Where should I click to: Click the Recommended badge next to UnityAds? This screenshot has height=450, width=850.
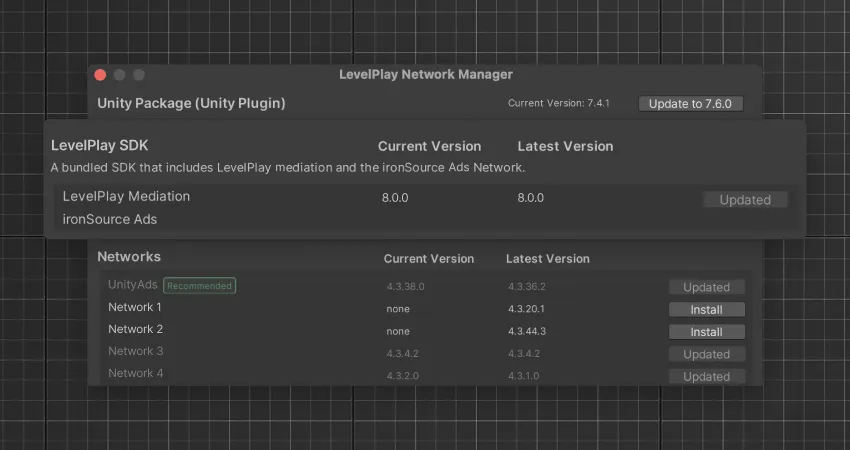click(199, 286)
